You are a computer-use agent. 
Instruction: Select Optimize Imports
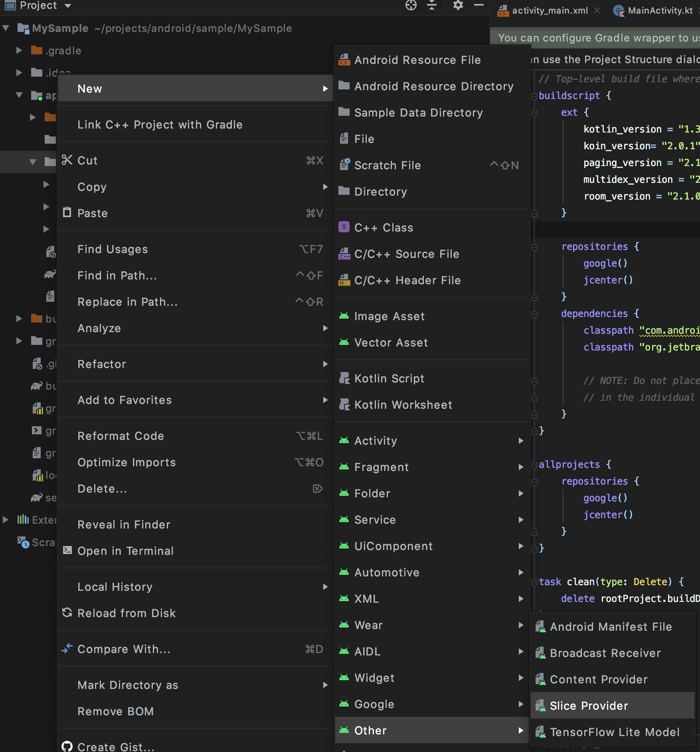pyautogui.click(x=196, y=462)
